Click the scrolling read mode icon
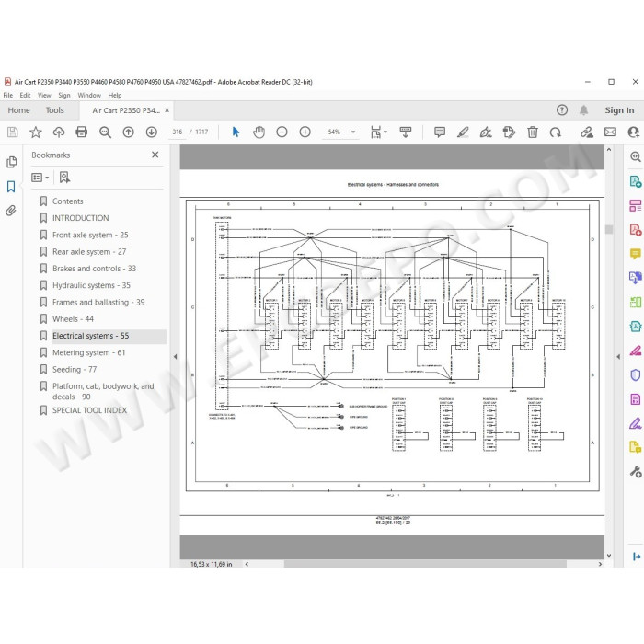644x644 pixels. pyautogui.click(x=406, y=132)
